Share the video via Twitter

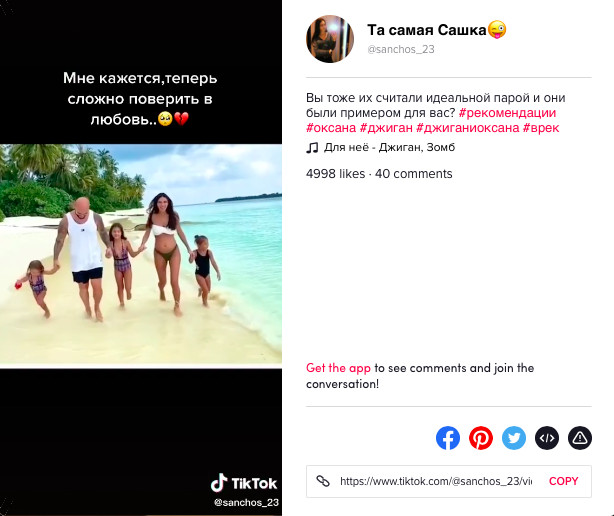coord(514,438)
